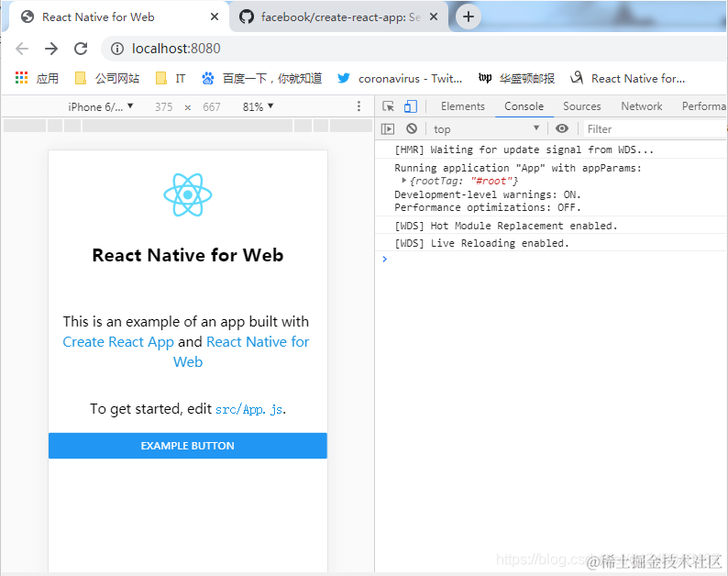This screenshot has width=728, height=576.
Task: Switch to the Console panel
Action: pos(524,106)
